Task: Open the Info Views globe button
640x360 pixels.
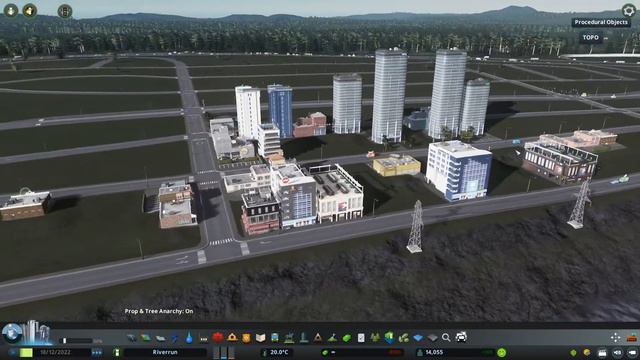Action: click(12, 333)
